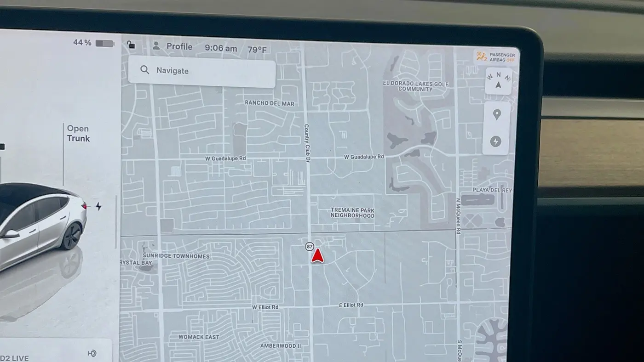Screen dimensions: 644x362
Task: Show chargers with the lightning bolt icon
Action: click(496, 141)
